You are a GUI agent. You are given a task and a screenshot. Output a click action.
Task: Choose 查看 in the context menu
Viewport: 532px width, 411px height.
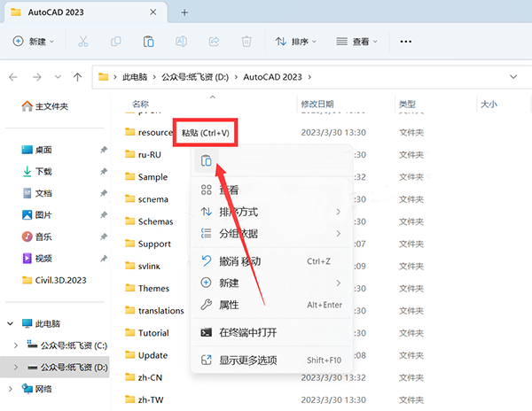tap(271, 190)
